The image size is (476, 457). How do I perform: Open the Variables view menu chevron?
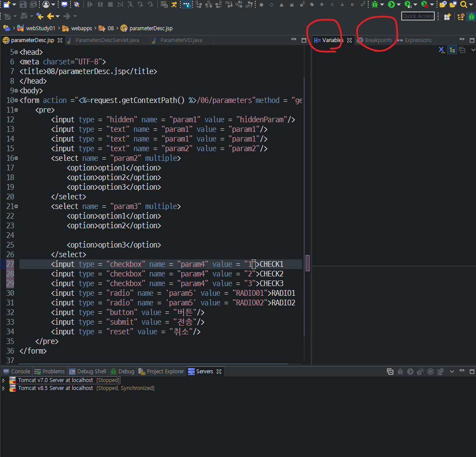(x=473, y=50)
